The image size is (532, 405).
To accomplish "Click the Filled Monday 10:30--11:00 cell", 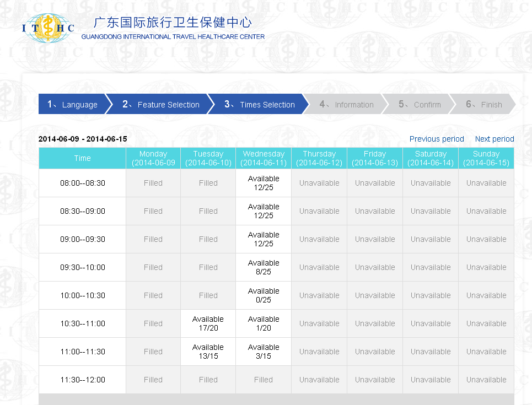I will [153, 323].
